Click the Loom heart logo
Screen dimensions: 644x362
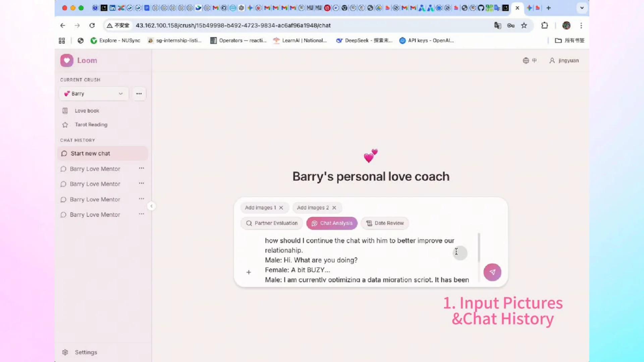(67, 61)
